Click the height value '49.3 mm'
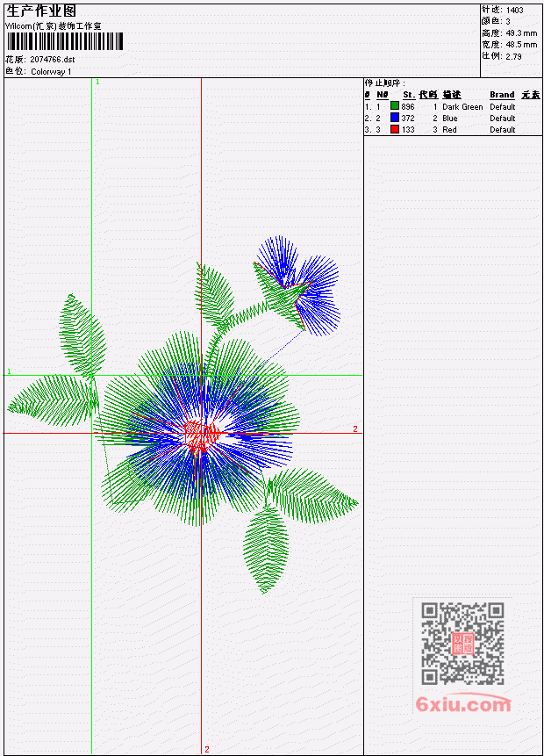Image resolution: width=544 pixels, height=756 pixels. (x=521, y=33)
